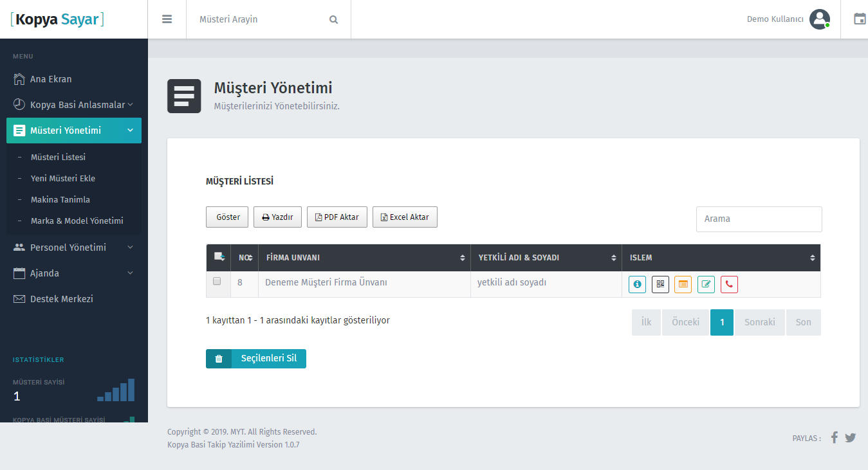Check the checkbox for customer row 8
Viewport: 868px width, 470px height.
pos(217,282)
